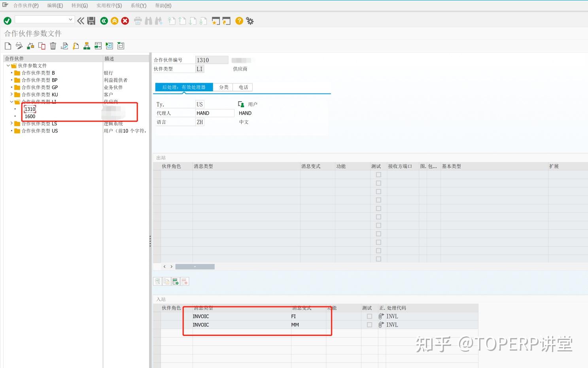This screenshot has width=588, height=368.
Task: Open the command field history dropdown
Action: [x=70, y=19]
